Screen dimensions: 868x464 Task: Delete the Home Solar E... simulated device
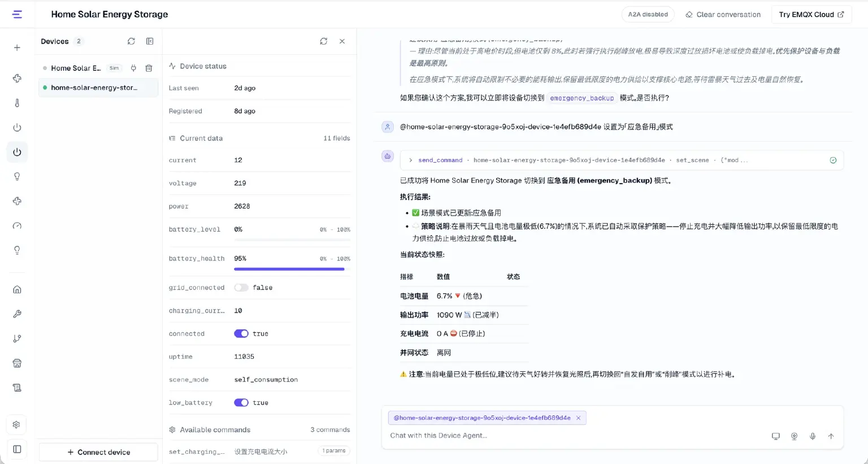click(149, 68)
